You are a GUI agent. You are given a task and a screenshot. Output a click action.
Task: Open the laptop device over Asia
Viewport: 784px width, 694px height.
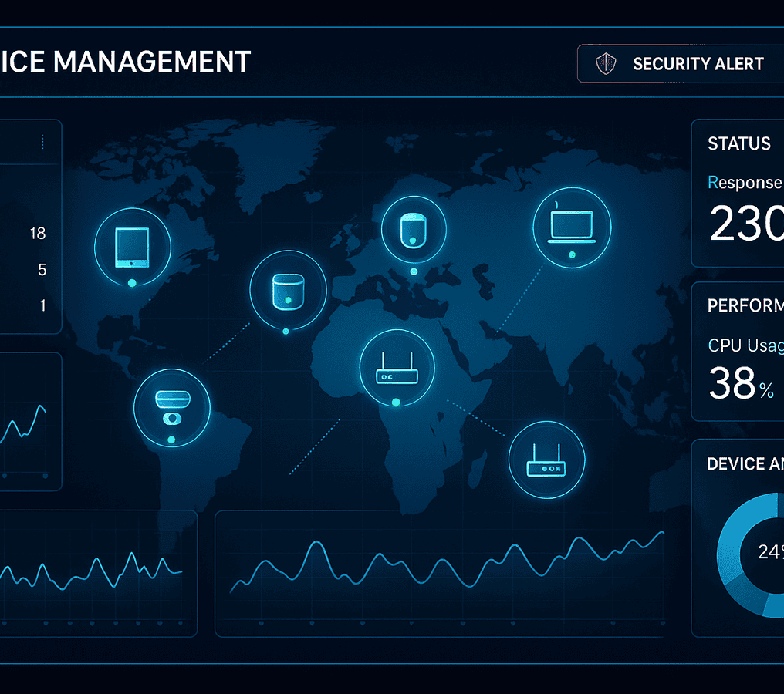572,225
